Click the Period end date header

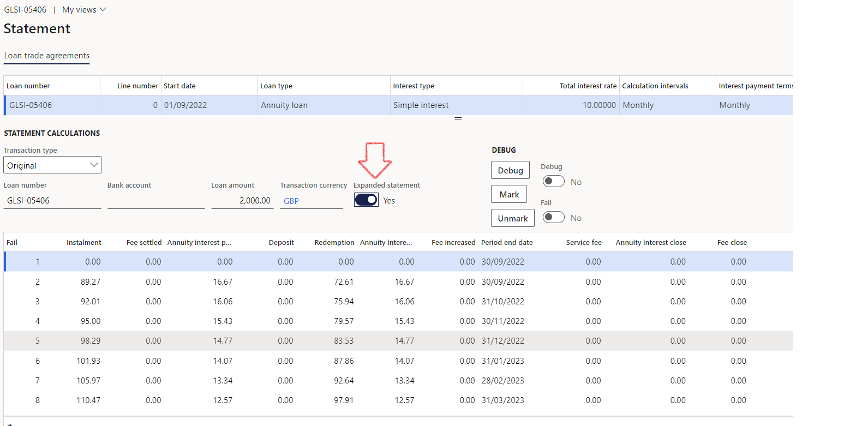coord(507,243)
